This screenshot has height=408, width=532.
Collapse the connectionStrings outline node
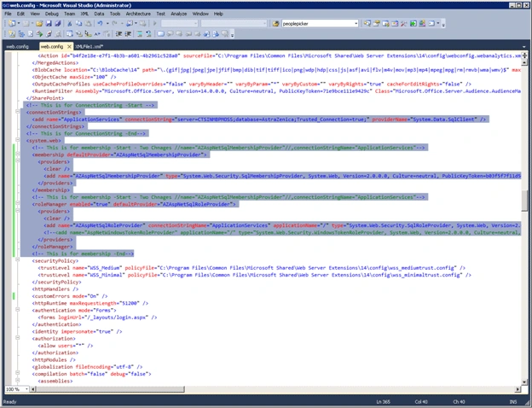(17, 112)
